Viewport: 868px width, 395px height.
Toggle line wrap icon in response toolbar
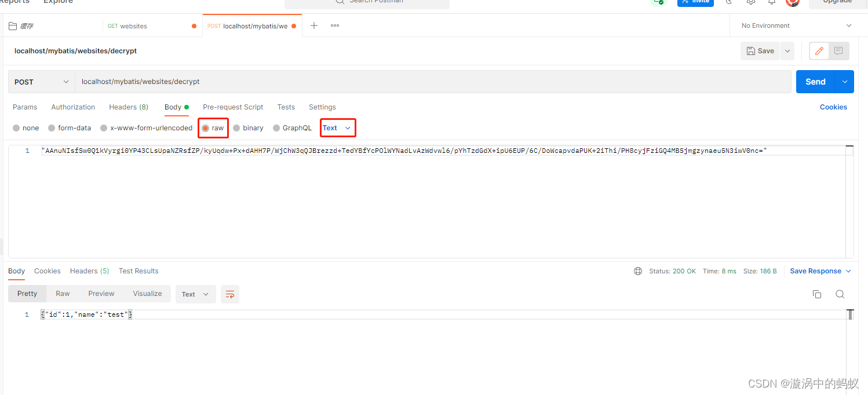pos(230,294)
